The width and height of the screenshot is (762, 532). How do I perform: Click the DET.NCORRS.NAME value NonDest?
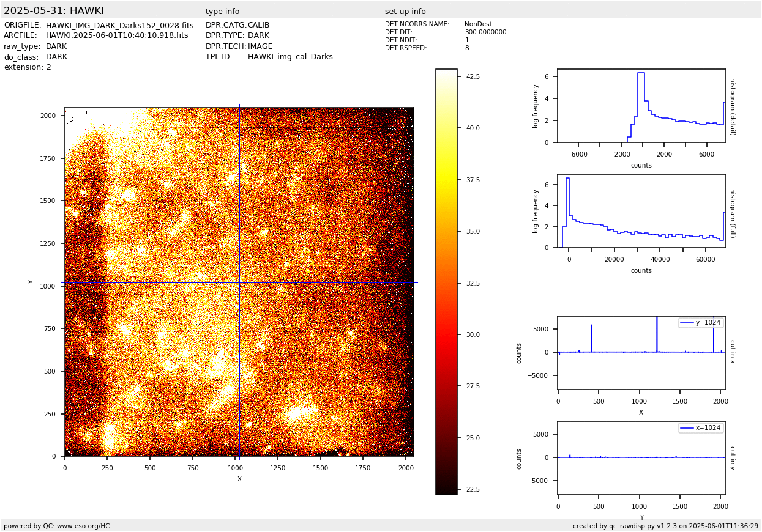(478, 24)
